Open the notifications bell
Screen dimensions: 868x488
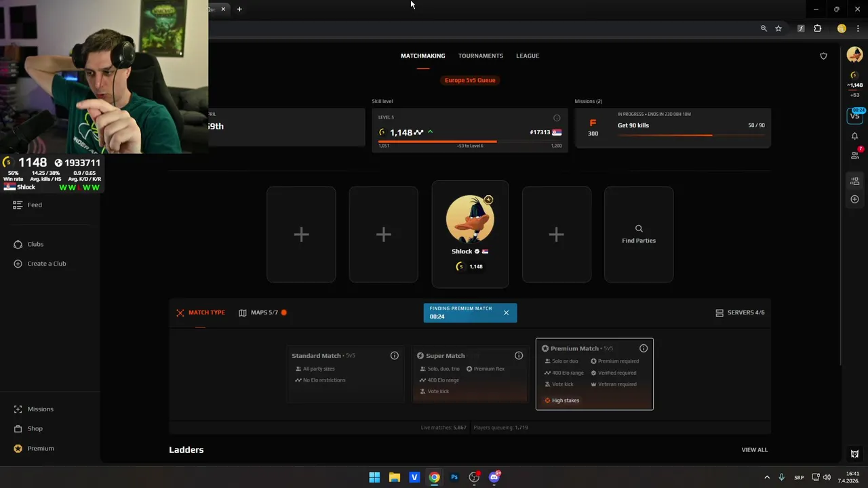(x=854, y=136)
